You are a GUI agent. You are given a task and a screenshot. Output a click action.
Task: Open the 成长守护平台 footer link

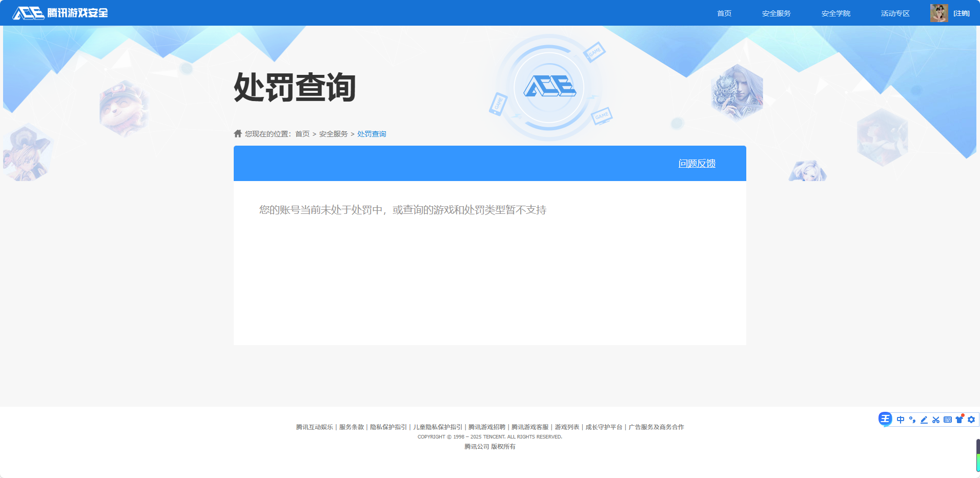coord(603,427)
